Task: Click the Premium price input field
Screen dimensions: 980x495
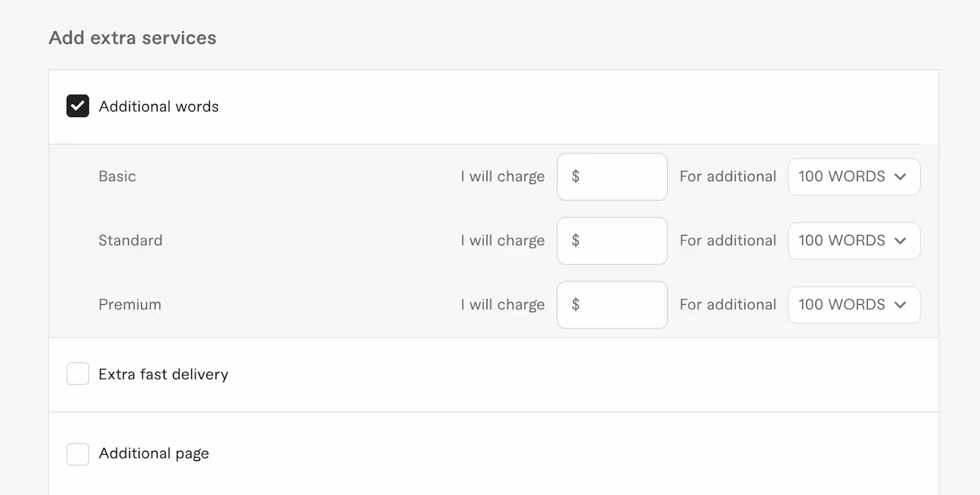Action: click(x=612, y=305)
